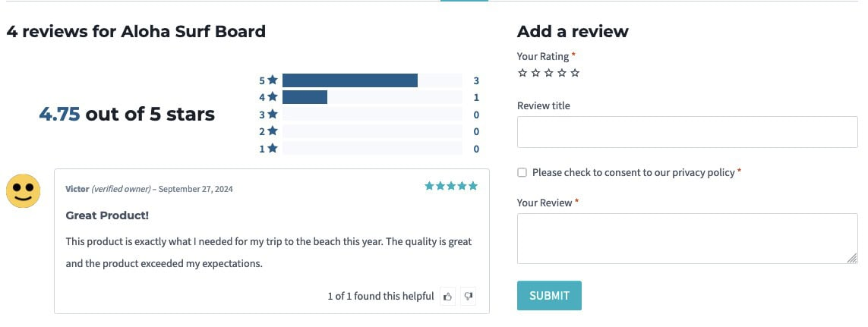The height and width of the screenshot is (327, 868).
Task: Filter reviews by the 4 star bar
Action: point(371,97)
